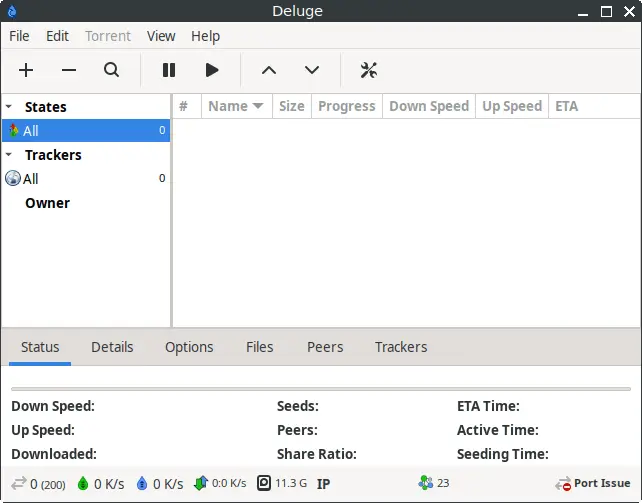
Task: Click the download speed status indicator
Action: pos(100,483)
